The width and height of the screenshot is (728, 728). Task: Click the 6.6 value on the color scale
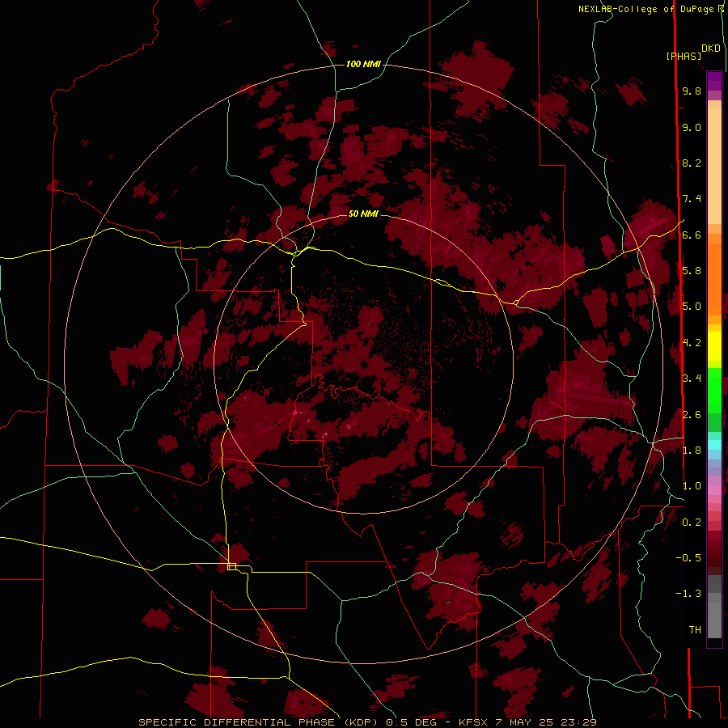click(x=692, y=235)
